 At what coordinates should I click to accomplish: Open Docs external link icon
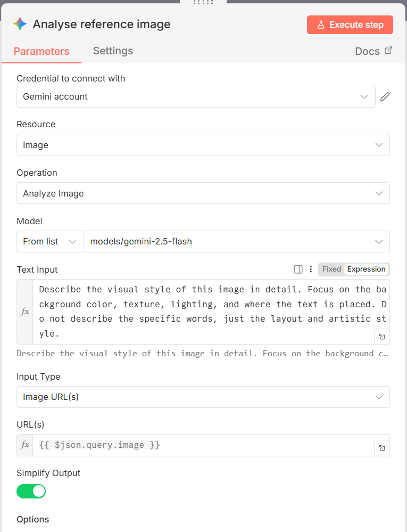[x=388, y=51]
